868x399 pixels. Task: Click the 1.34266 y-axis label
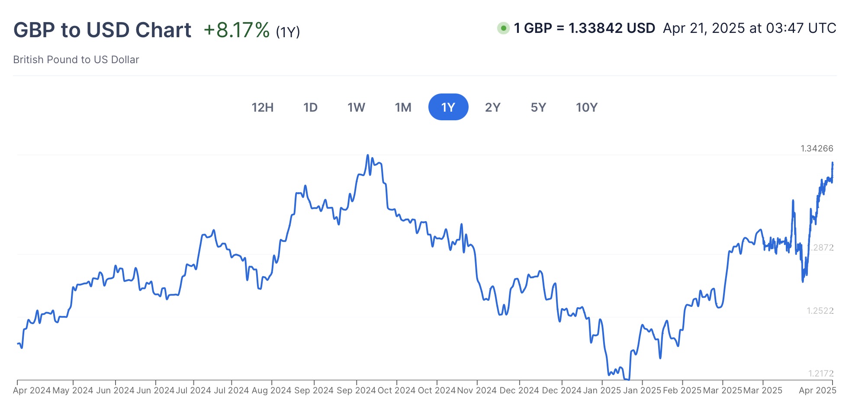pos(817,148)
